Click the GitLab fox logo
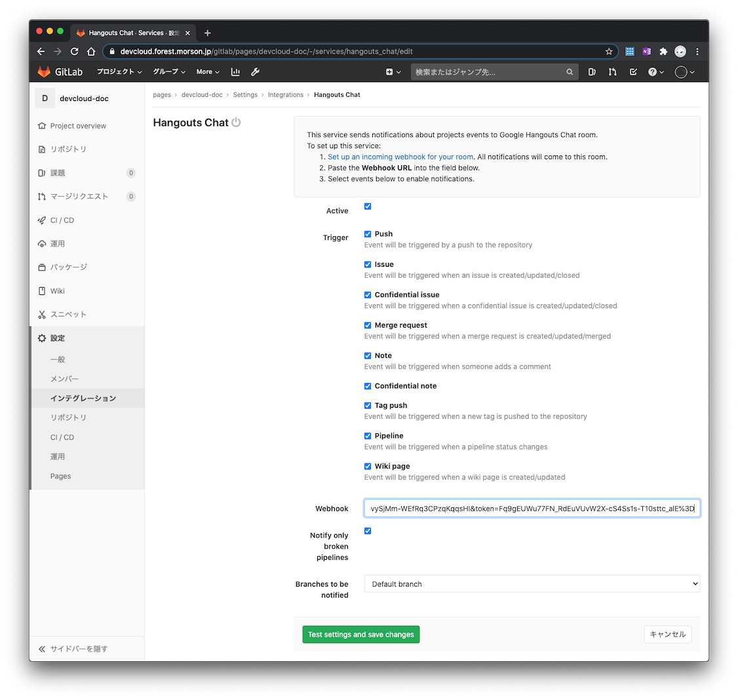 tap(44, 71)
